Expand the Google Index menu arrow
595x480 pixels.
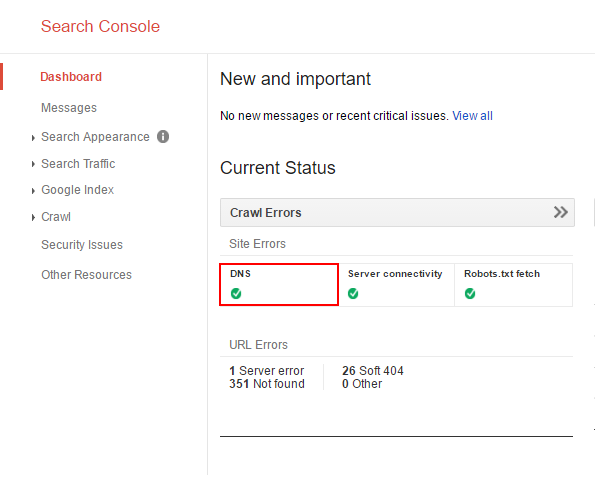pyautogui.click(x=33, y=190)
